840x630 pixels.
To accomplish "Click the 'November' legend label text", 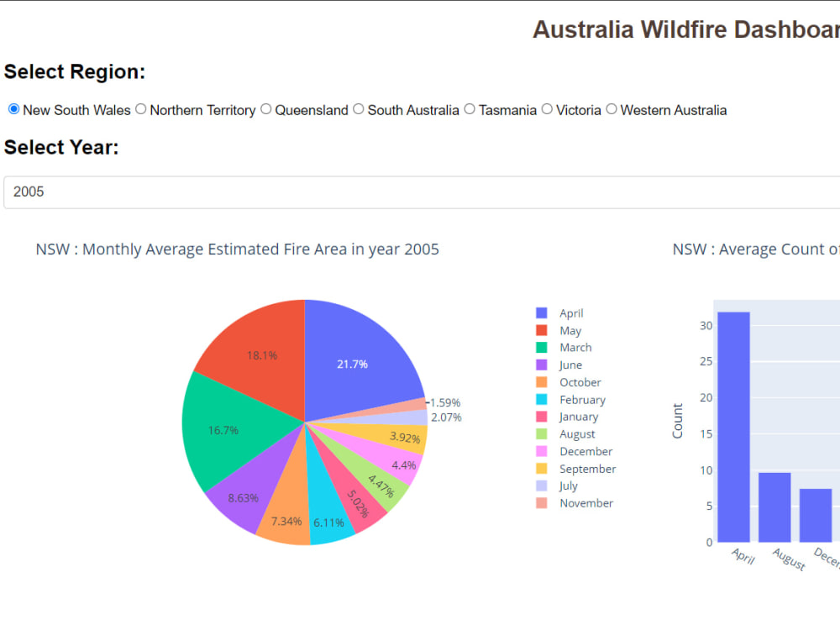I will (586, 503).
